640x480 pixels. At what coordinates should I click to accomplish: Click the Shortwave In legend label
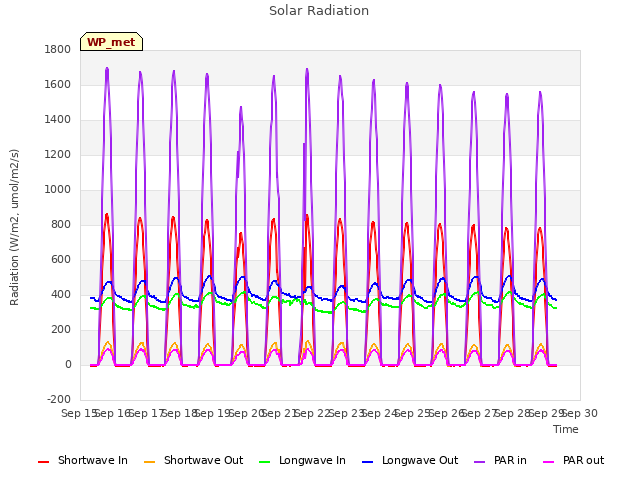tap(93, 460)
